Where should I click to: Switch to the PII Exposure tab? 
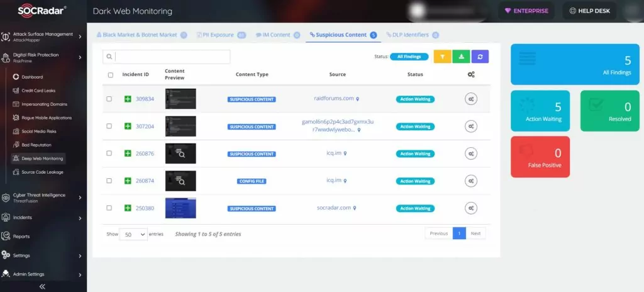(221, 35)
